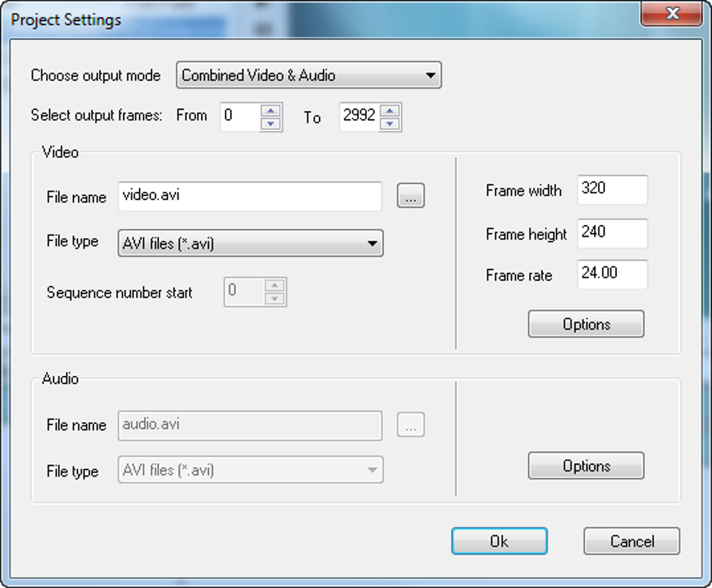Click the Frame rate field
This screenshot has width=712, height=588.
click(x=612, y=274)
